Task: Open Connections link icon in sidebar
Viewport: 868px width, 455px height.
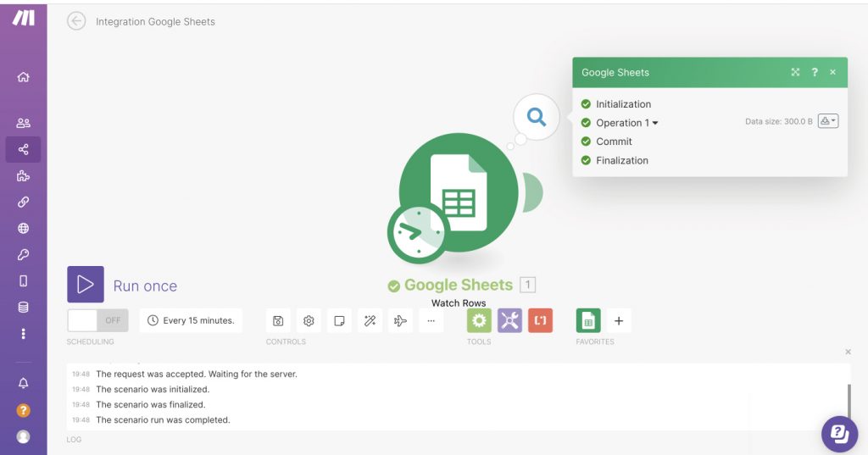Action: click(23, 202)
